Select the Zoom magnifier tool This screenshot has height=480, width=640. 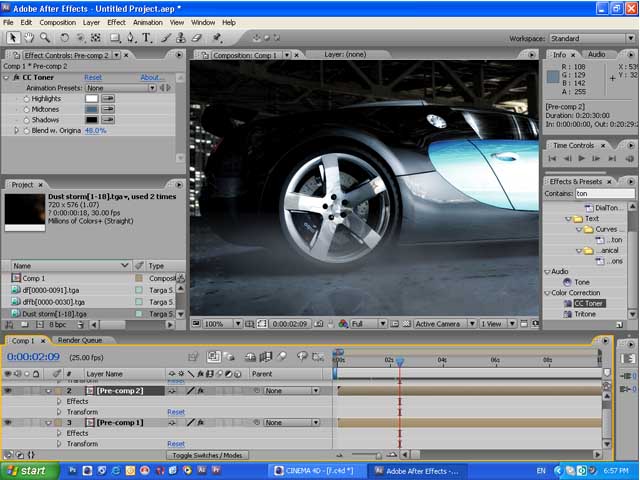coord(44,38)
